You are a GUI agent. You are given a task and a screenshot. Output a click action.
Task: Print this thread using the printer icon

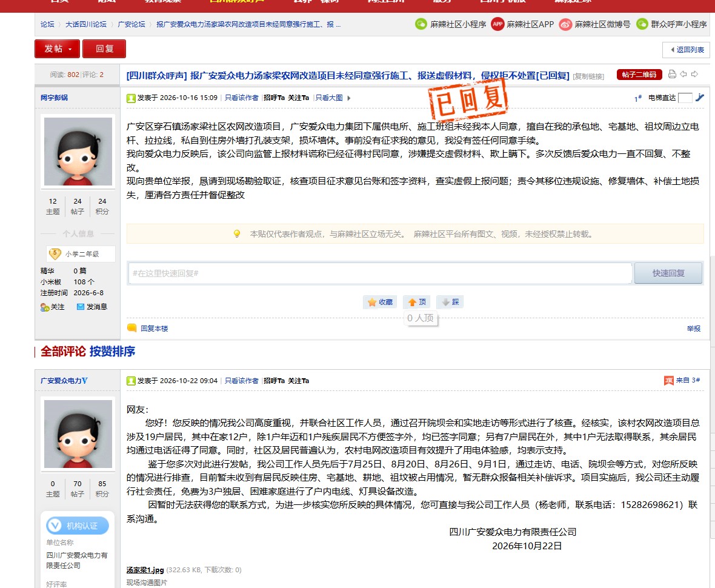pos(672,75)
